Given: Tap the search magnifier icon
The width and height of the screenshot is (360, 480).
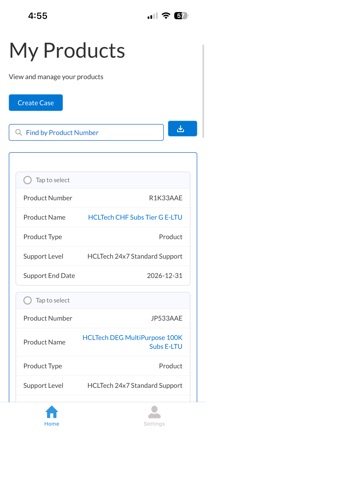Looking at the screenshot, I should [x=19, y=133].
